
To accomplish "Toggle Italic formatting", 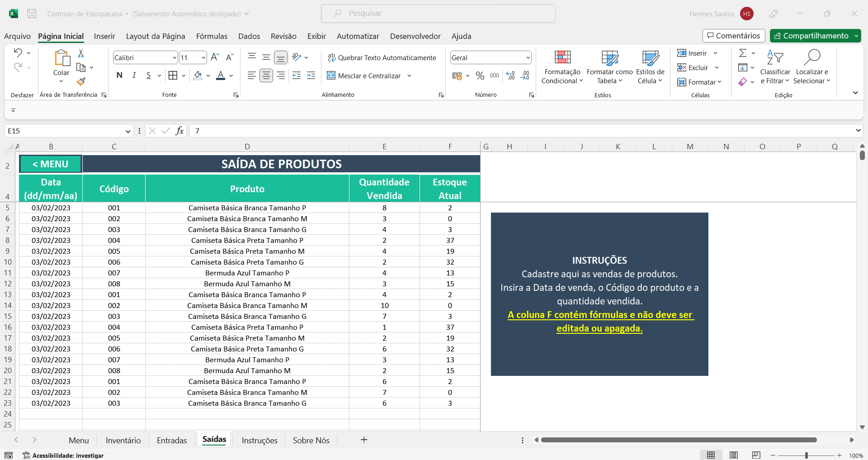I will [x=134, y=76].
